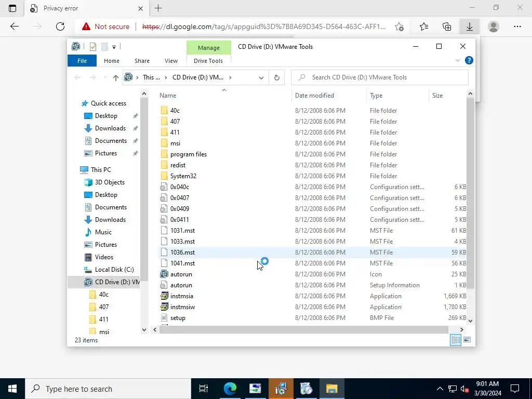532x399 pixels.
Task: Open Edge Collections icon
Action: 446,26
